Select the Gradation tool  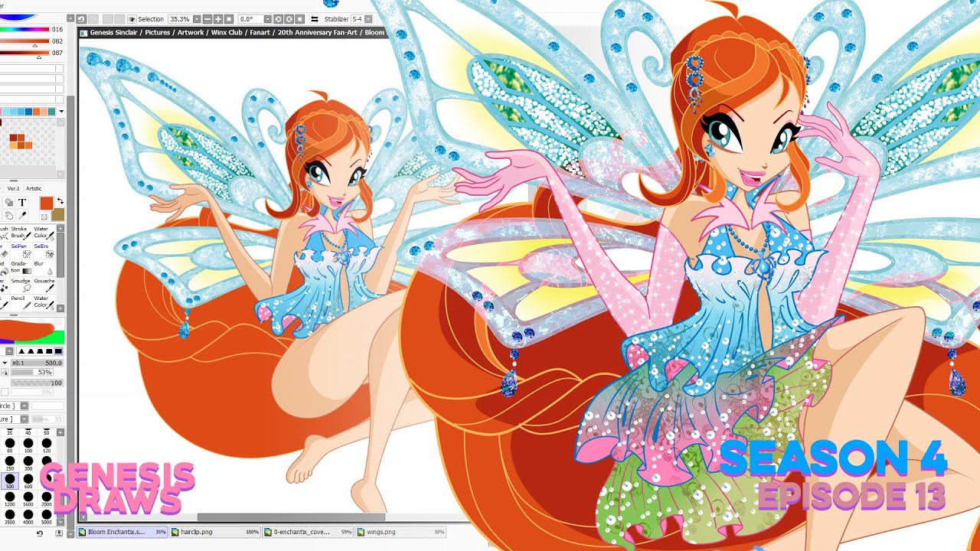tap(21, 268)
